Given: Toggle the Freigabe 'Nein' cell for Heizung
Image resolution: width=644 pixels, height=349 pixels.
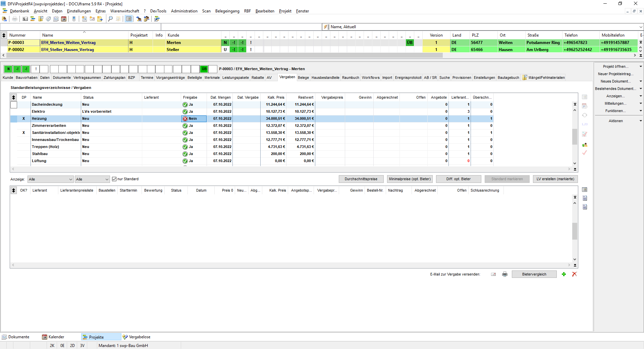Looking at the screenshot, I should [194, 118].
